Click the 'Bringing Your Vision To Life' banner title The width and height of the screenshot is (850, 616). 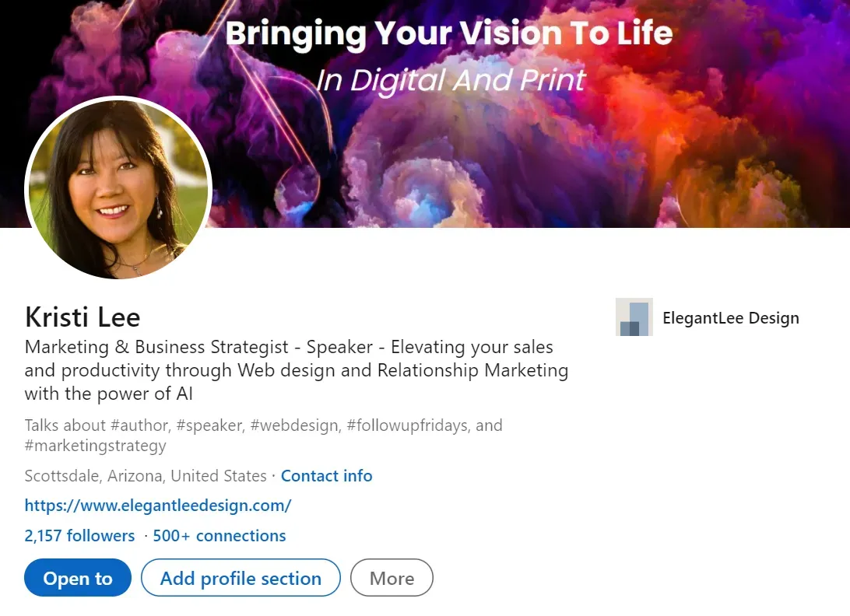(x=448, y=33)
